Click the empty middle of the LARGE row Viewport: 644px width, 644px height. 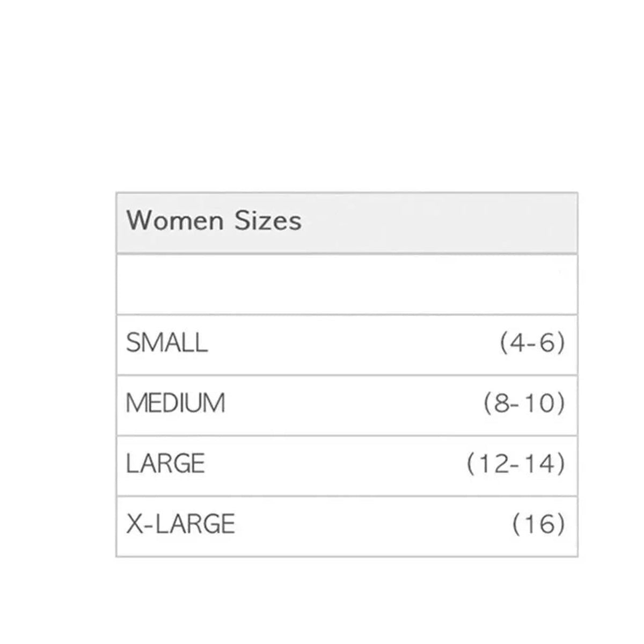coord(333,464)
